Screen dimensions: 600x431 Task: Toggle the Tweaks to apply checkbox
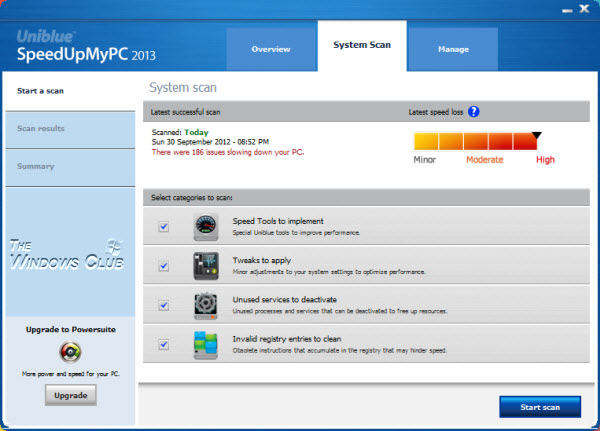(163, 266)
